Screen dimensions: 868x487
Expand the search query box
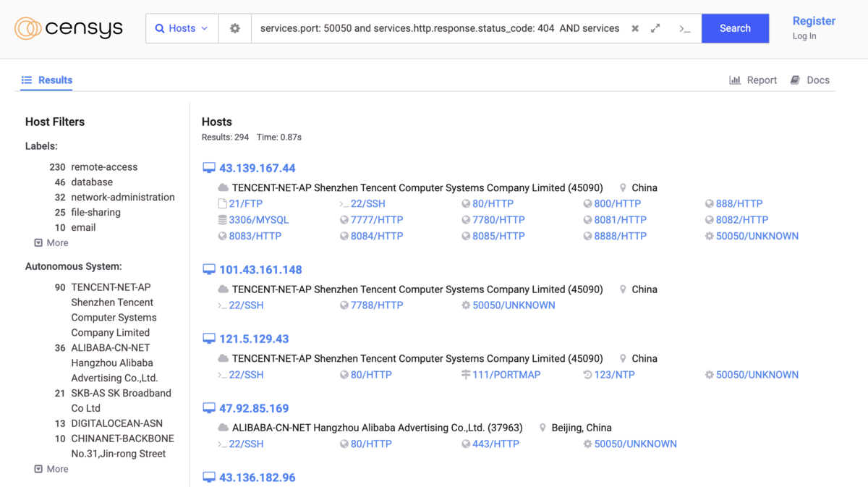pos(655,28)
